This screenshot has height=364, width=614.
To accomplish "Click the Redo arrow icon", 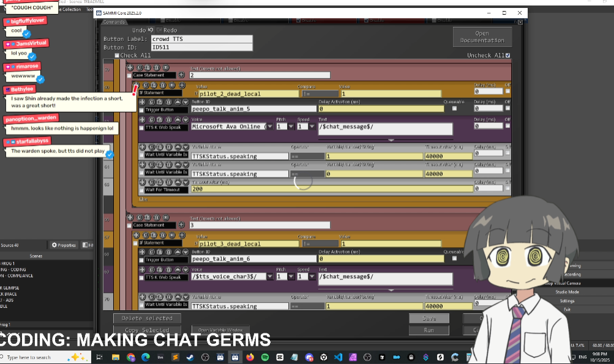I will (159, 30).
